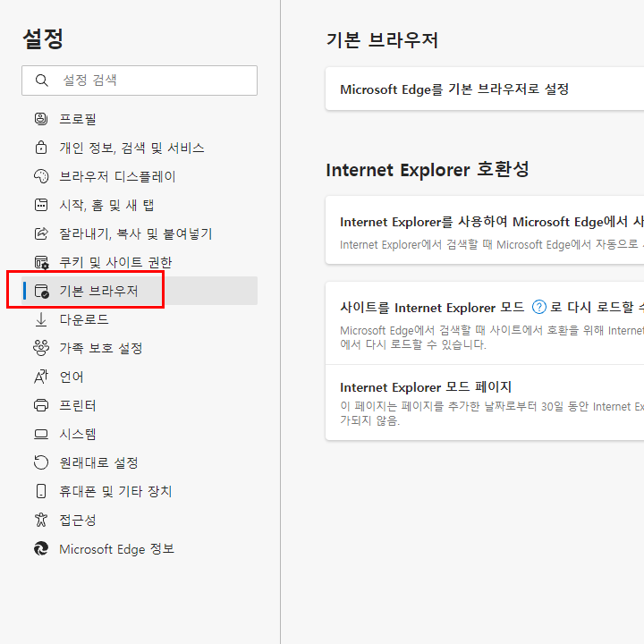Viewport: 644px width, 644px height.
Task: Click the share icon for 잘라내기, 복사
Action: pos(41,233)
